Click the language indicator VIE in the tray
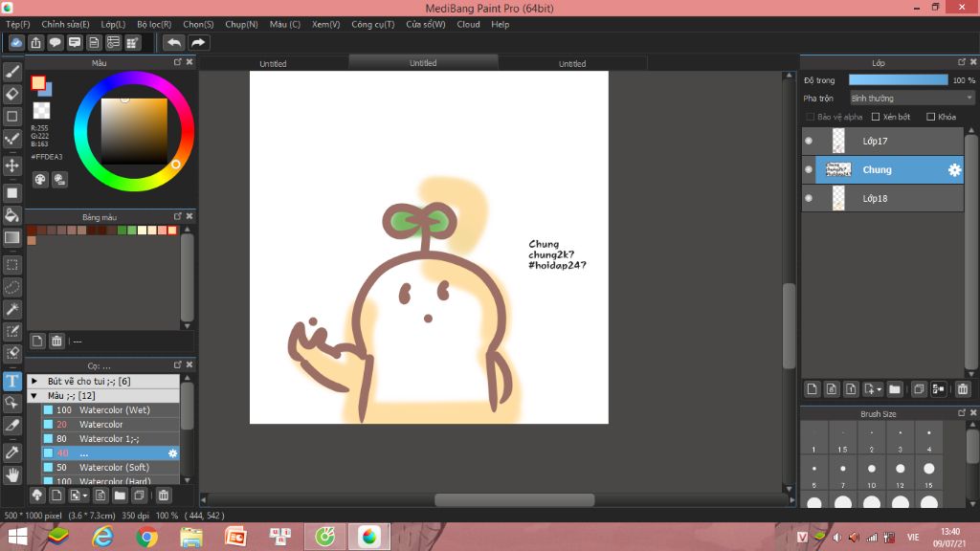Viewport: 980px width, 551px height. coord(913,537)
